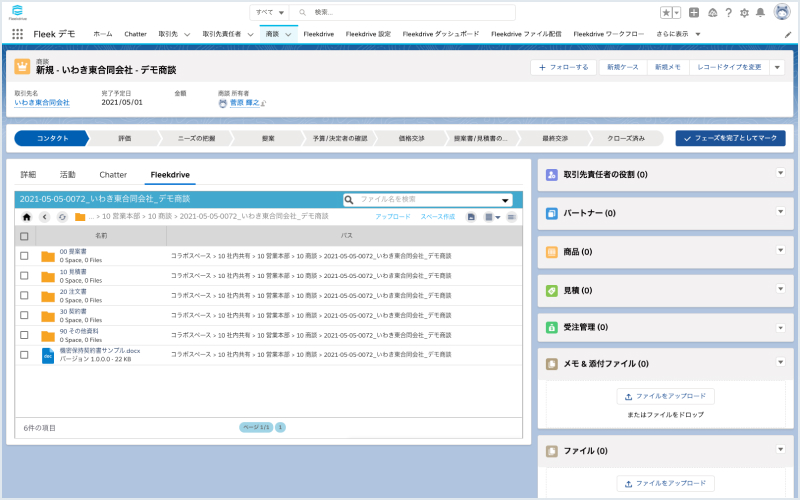Check the 00 提案書 row checkbox
Screen dimensions: 800x500
click(24, 256)
